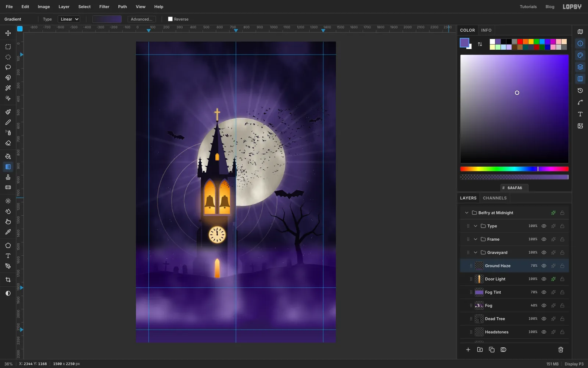
Task: Enable the Reverse gradient checkbox
Action: pos(170,19)
